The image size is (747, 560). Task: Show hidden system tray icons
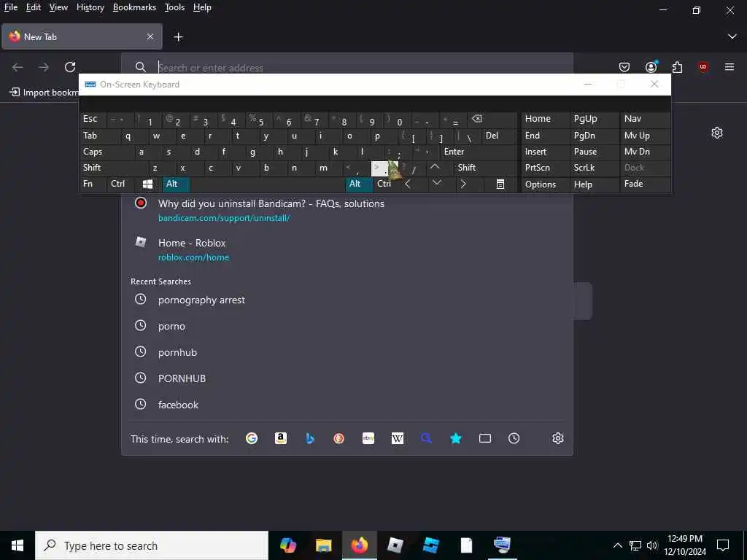617,545
